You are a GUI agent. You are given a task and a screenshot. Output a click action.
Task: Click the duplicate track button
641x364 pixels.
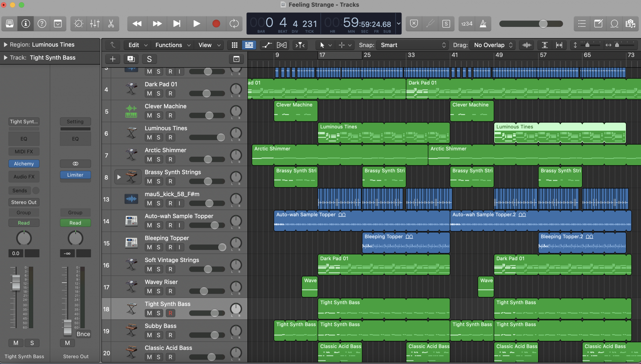pyautogui.click(x=131, y=59)
